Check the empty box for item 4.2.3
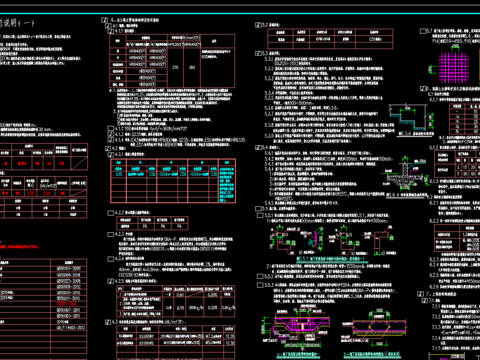480x360 pixels. [111, 234]
